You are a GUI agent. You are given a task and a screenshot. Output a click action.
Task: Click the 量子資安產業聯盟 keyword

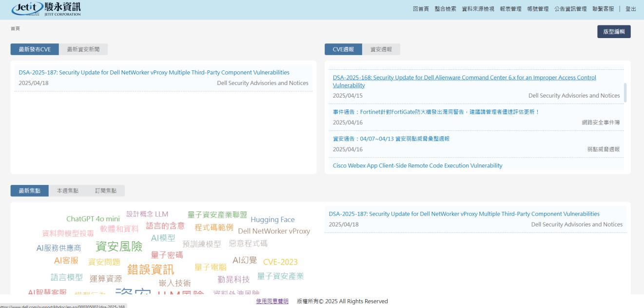[217, 214]
